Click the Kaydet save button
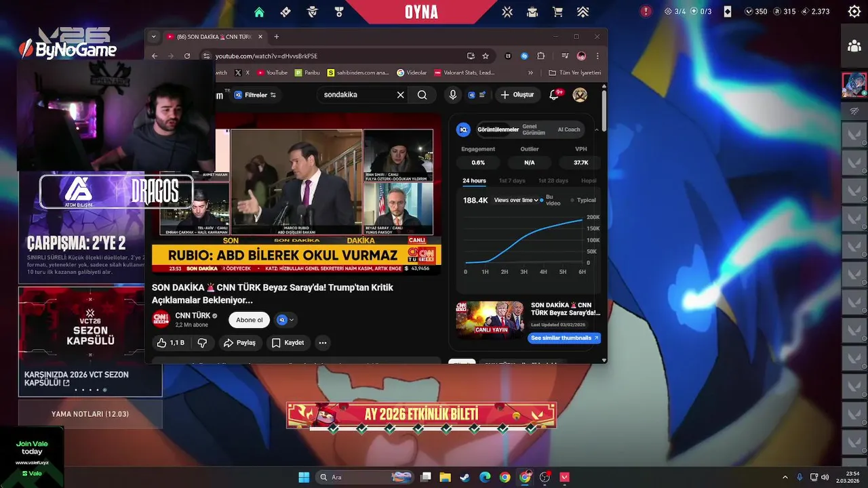This screenshot has height=488, width=868. tap(288, 343)
